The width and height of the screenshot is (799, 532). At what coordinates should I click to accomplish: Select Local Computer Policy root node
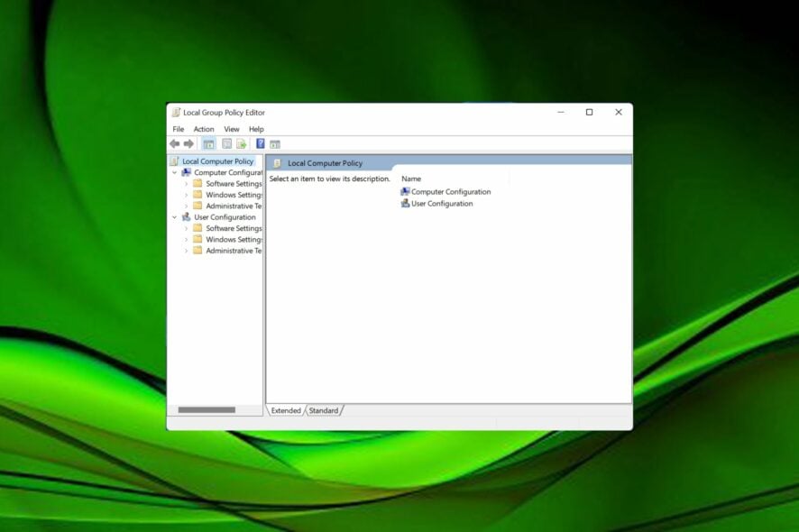217,161
